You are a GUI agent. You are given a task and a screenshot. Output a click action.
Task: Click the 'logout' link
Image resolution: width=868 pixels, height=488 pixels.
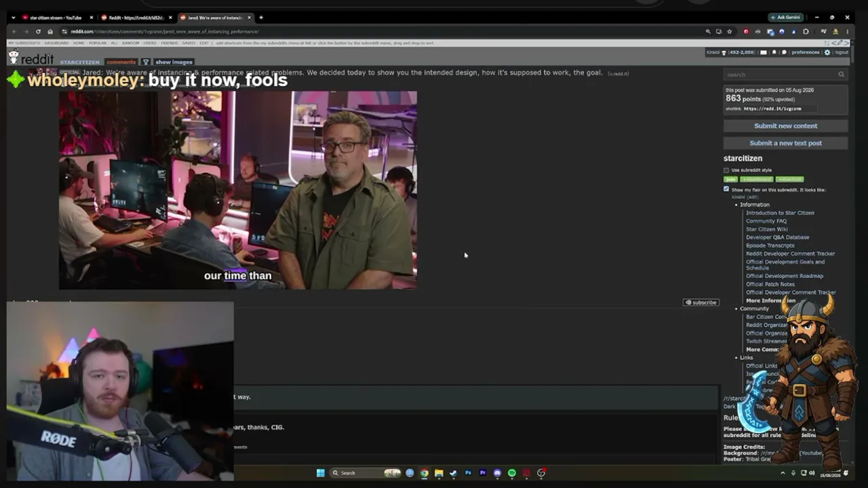pyautogui.click(x=842, y=52)
